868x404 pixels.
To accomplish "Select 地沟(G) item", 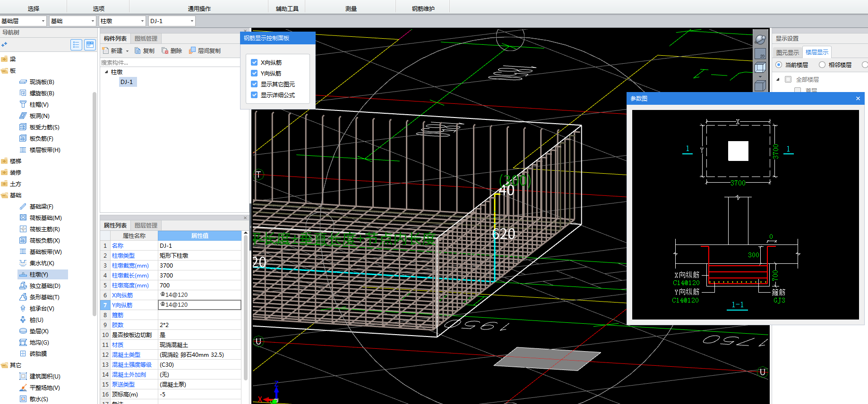I will point(34,343).
